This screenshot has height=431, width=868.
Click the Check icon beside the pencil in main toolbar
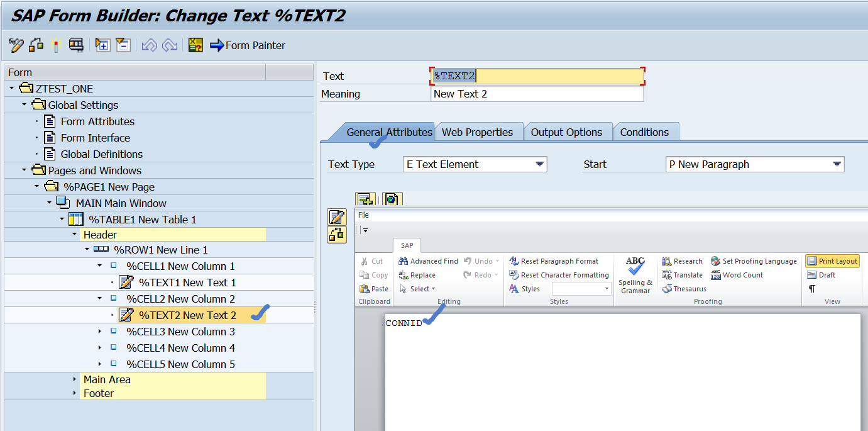36,45
